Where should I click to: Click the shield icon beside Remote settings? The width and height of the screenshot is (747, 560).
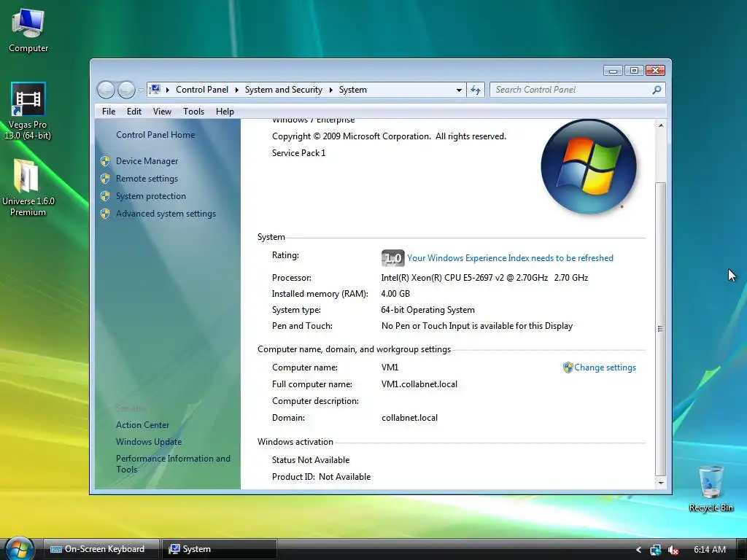pyautogui.click(x=105, y=179)
